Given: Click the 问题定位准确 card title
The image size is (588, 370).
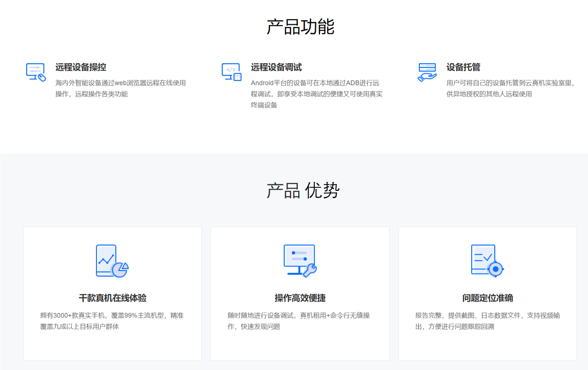Looking at the screenshot, I should click(x=488, y=298).
